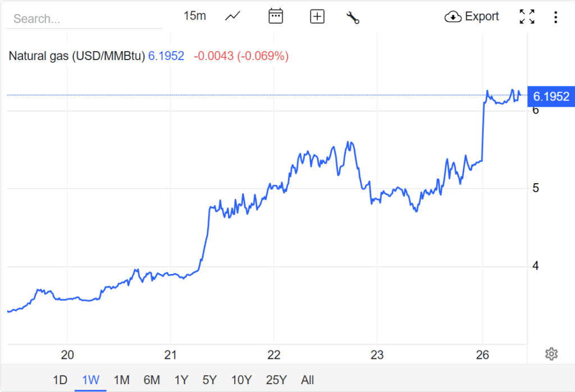The width and height of the screenshot is (575, 392).
Task: Select the All time range
Action: coord(307,380)
